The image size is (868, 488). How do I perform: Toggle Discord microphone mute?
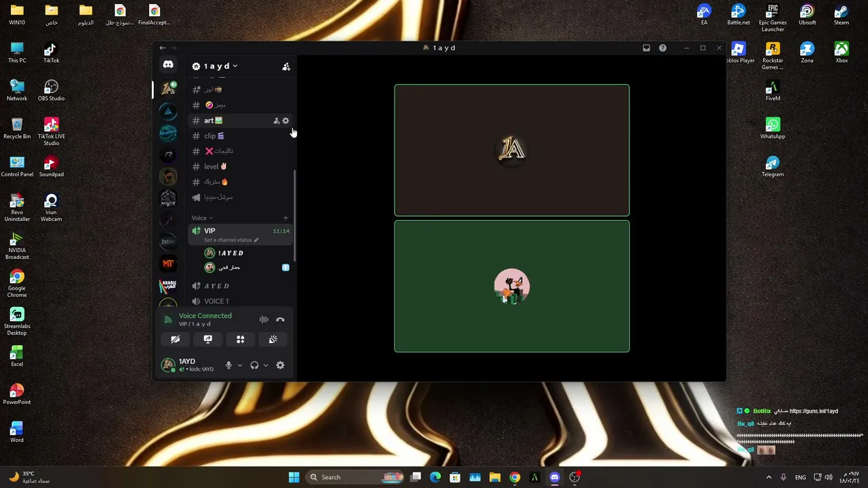(x=229, y=365)
